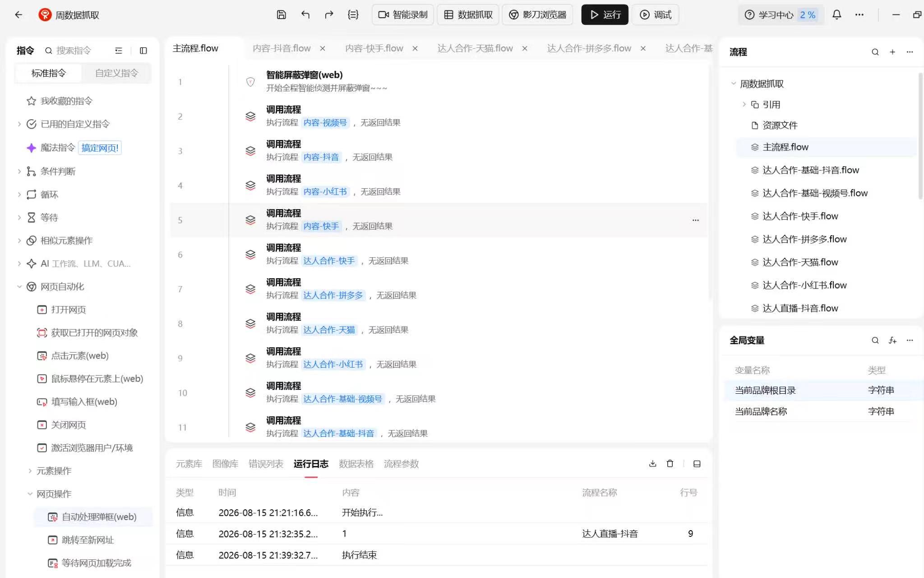Save the flow with the save icon
This screenshot has width=924, height=578.
click(281, 15)
